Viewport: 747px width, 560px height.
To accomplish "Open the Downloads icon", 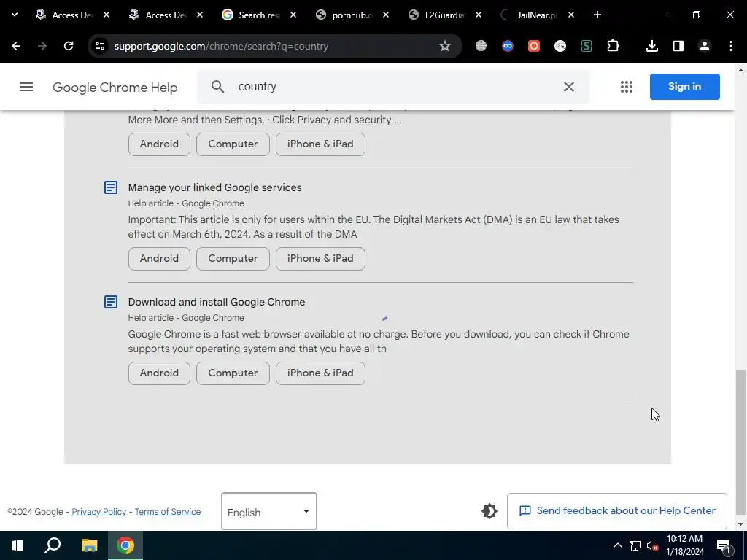I will point(652,46).
